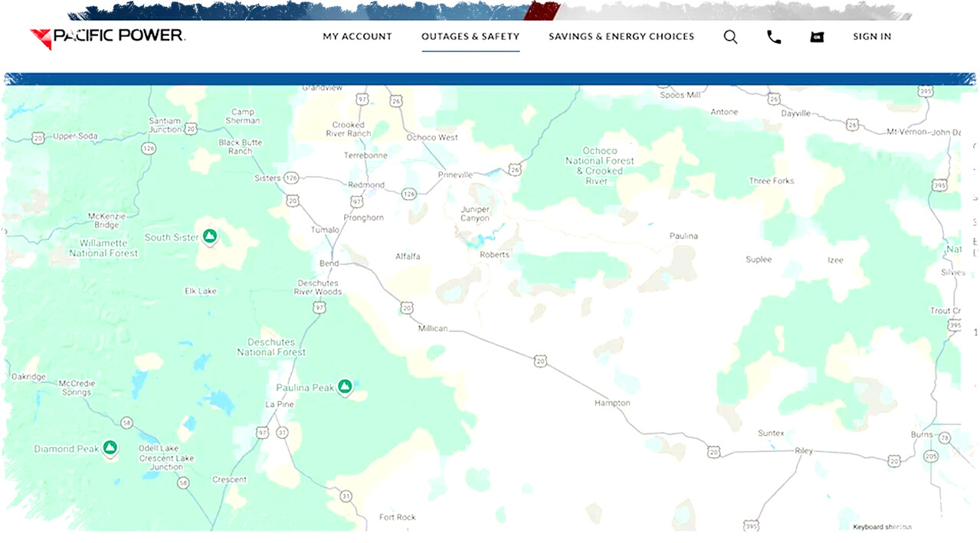Expand the My Account dropdown
980x543 pixels.
pyautogui.click(x=357, y=36)
